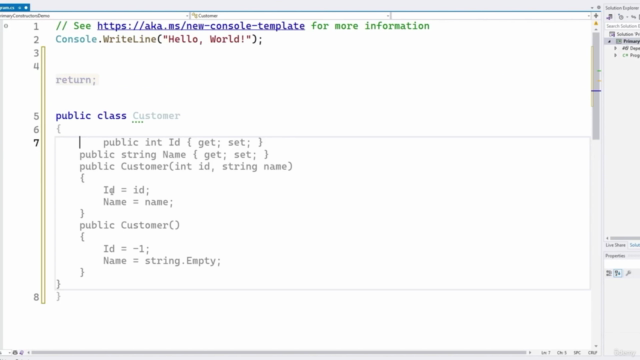The height and width of the screenshot is (360, 640).
Task: Click 'public string Name { get; set; }' line
Action: coord(174,155)
